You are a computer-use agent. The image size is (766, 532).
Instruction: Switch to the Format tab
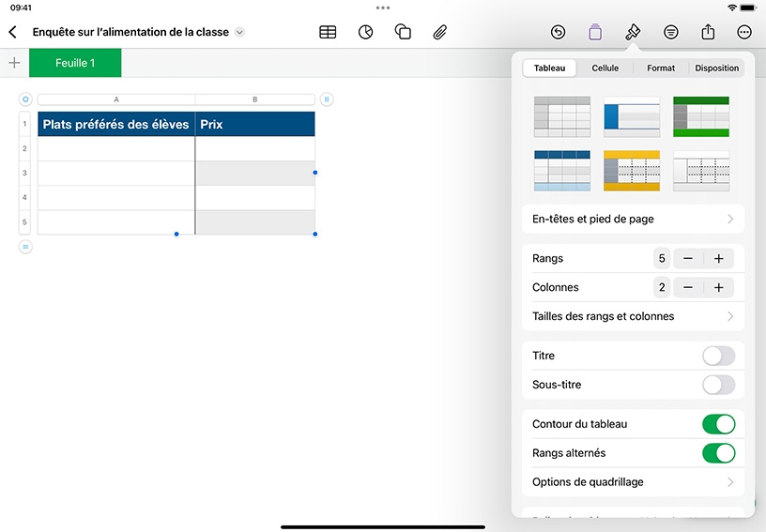point(661,68)
